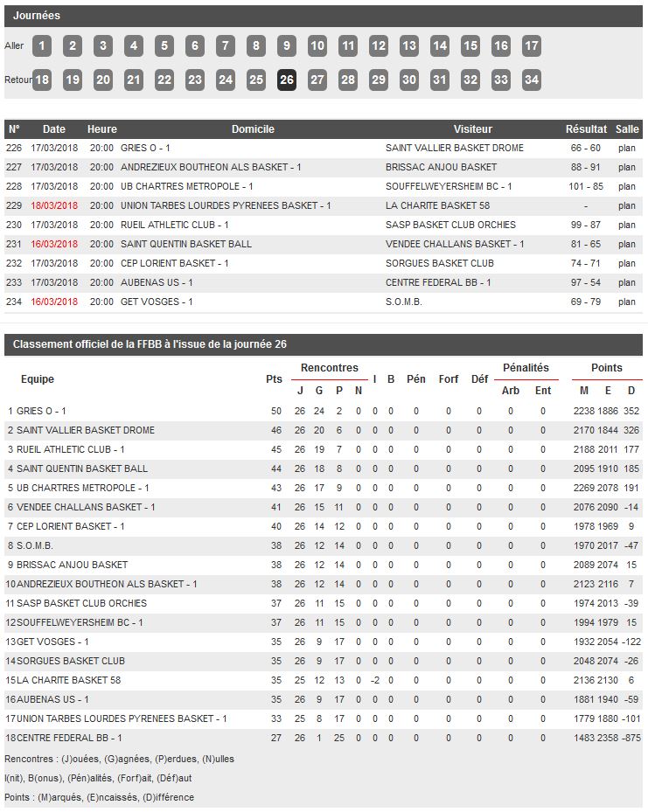Click GRIES O - 1 in standings
Viewport: 648px width, 812px height.
click(41, 411)
